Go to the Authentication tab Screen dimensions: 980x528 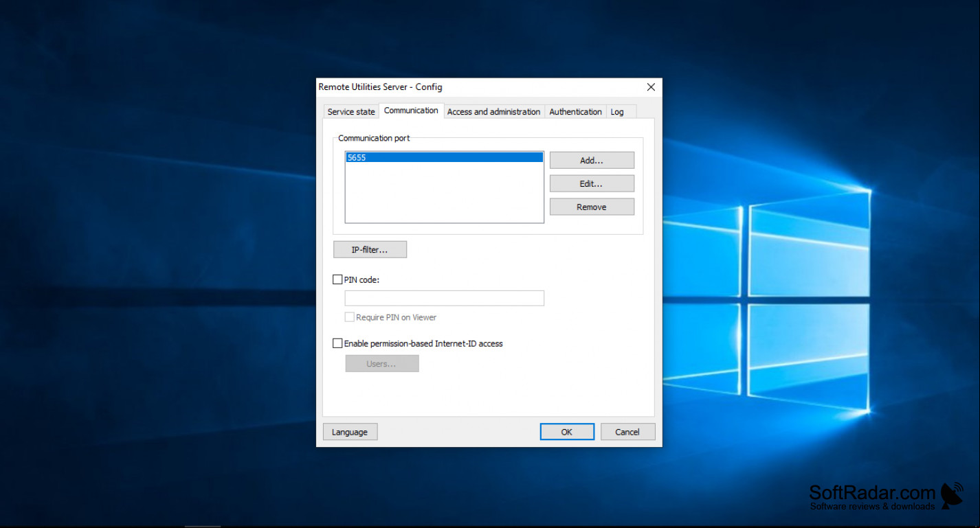pyautogui.click(x=575, y=112)
